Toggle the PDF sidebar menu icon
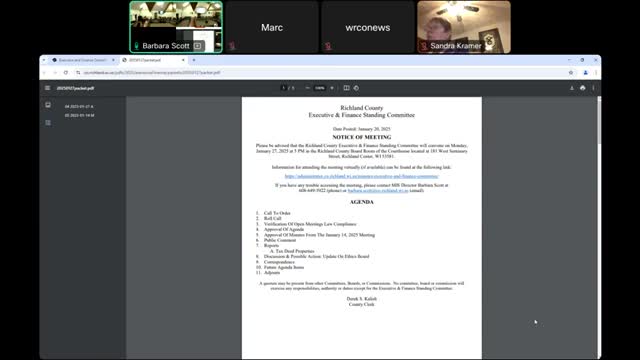 coord(47,88)
